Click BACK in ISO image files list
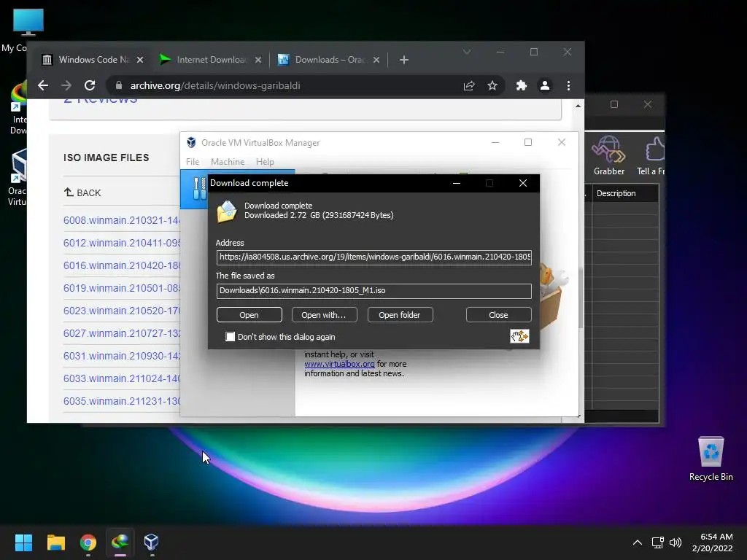 coord(82,192)
